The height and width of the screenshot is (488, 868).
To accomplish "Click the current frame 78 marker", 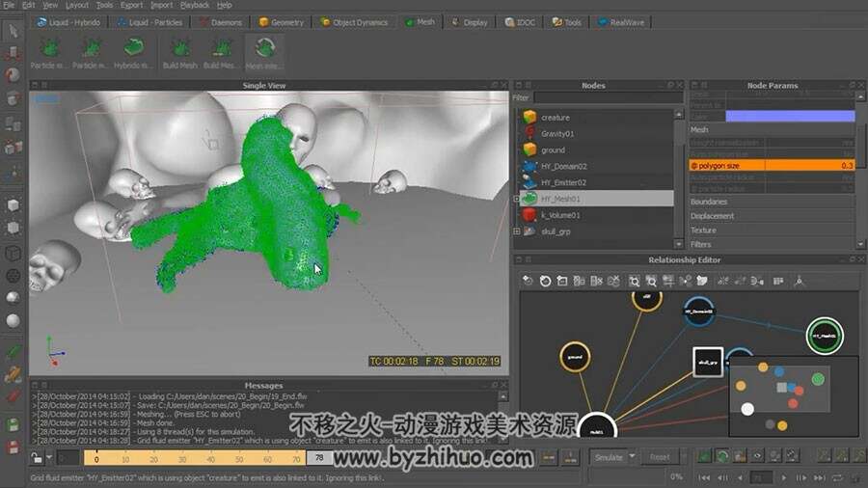I will click(319, 457).
